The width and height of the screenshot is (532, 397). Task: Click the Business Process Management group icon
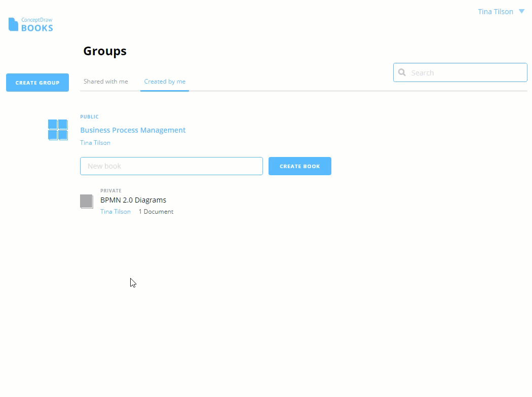[x=58, y=130]
